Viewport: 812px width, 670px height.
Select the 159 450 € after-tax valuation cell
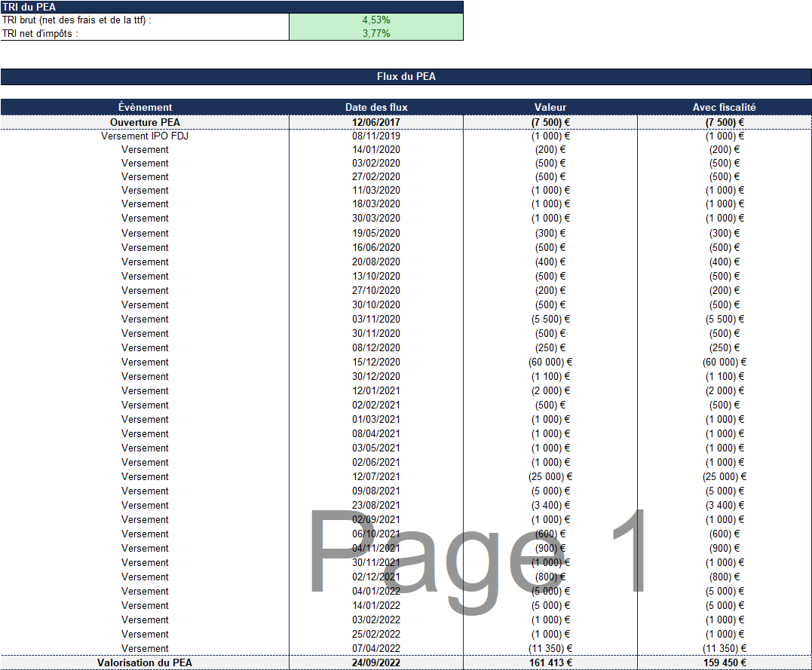coord(724,662)
